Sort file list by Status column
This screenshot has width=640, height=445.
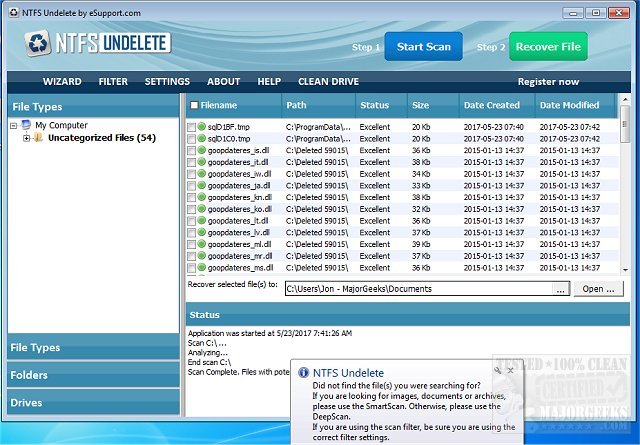click(x=381, y=105)
